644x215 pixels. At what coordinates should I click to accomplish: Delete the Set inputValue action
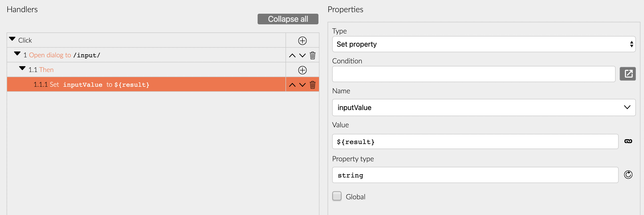(x=313, y=85)
